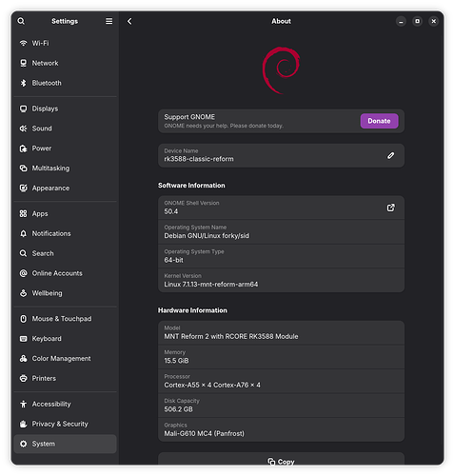This screenshot has width=454, height=476.
Task: Select the Accessibility figure icon
Action: [23, 404]
